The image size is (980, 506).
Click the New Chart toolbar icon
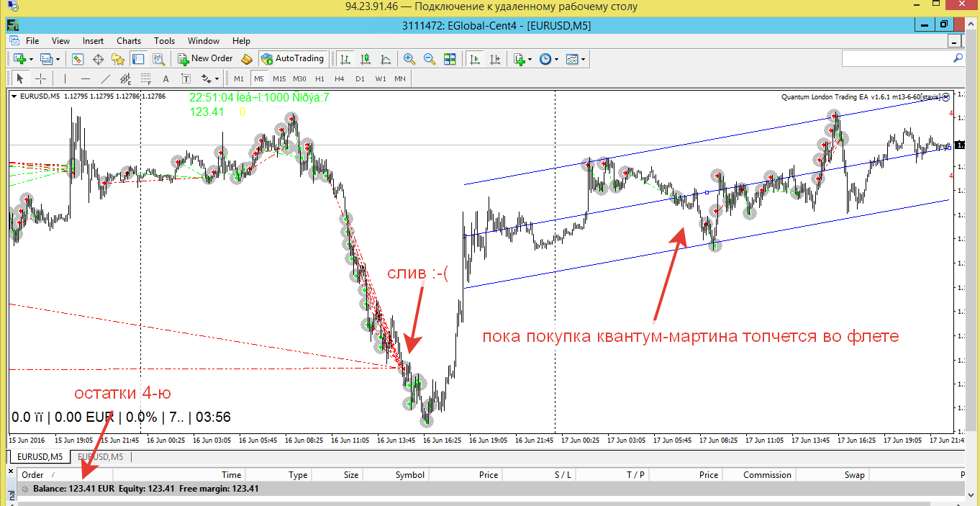[x=18, y=59]
